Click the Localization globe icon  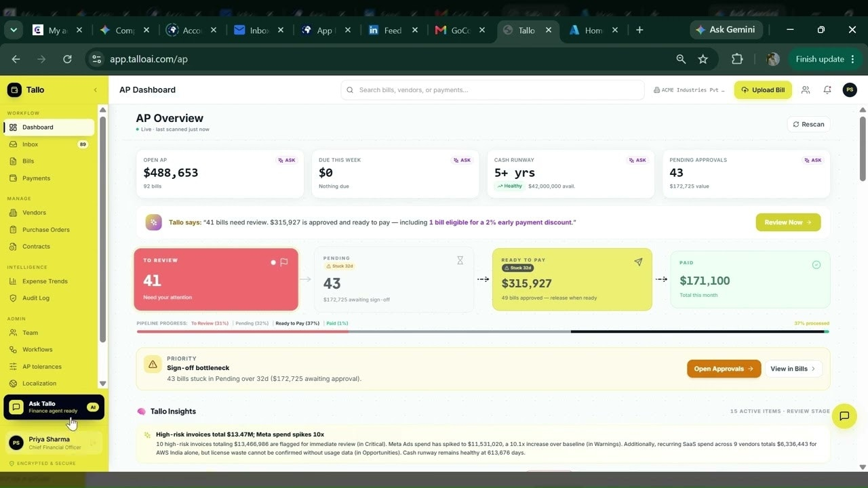(x=13, y=384)
